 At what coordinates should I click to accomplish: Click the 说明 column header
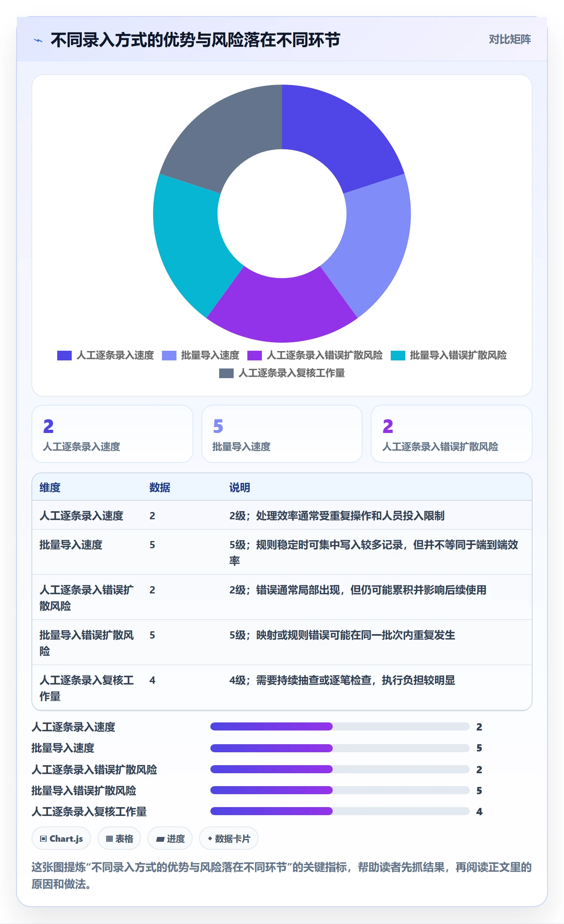pos(240,487)
